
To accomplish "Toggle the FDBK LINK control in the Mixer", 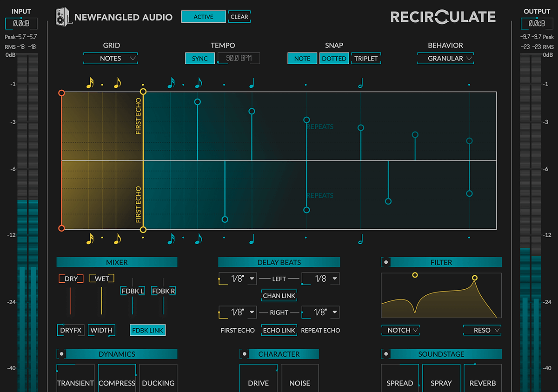I will coord(147,330).
